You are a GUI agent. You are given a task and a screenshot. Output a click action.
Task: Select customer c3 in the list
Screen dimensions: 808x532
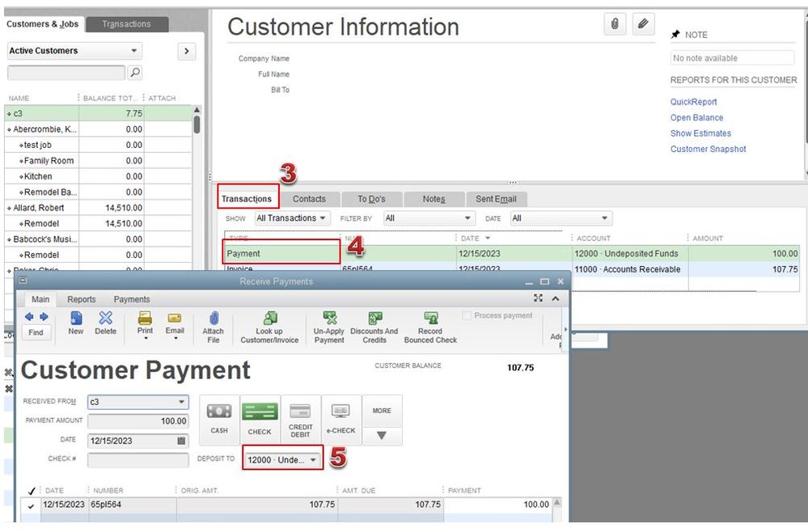pos(98,113)
